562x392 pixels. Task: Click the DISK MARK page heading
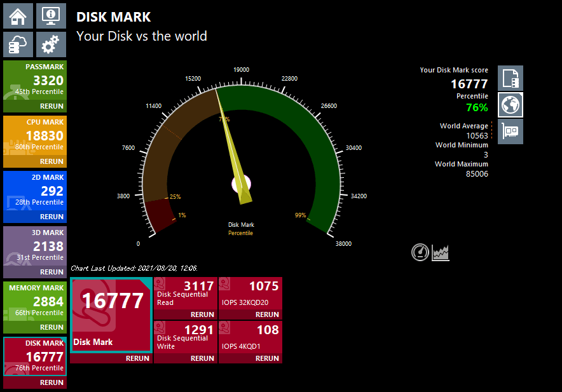[x=114, y=17]
